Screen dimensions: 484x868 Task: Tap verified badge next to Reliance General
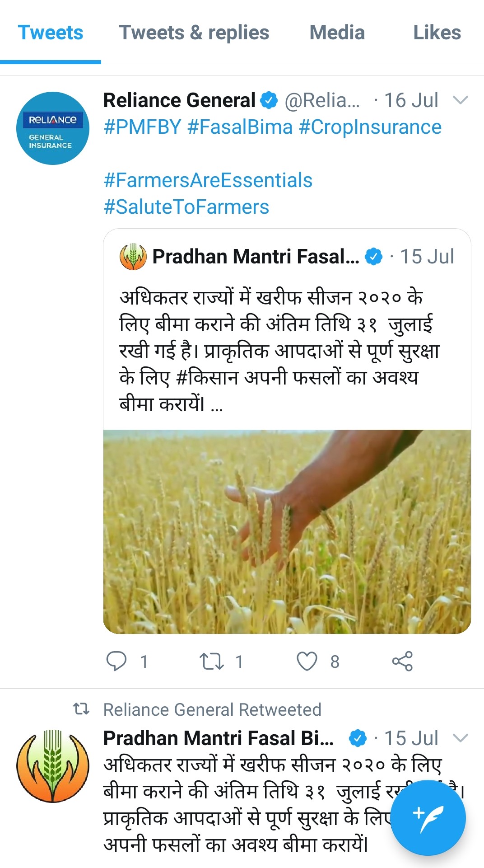269,100
